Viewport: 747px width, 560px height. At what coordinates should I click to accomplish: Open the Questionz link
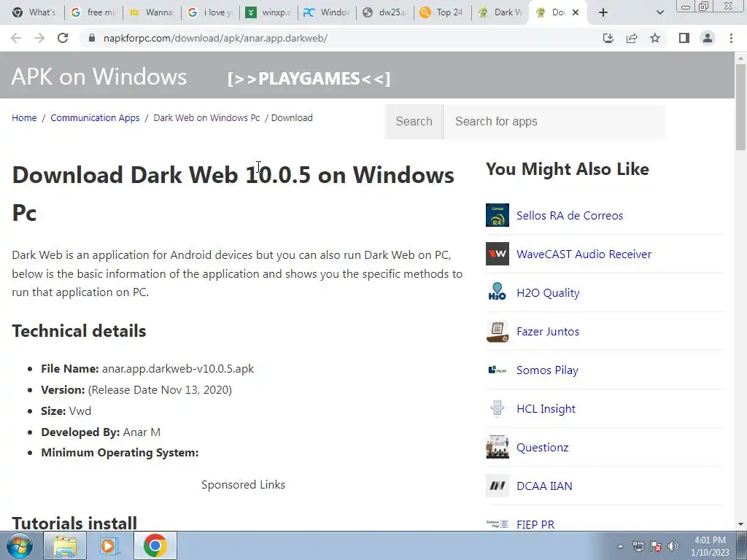coord(542,447)
